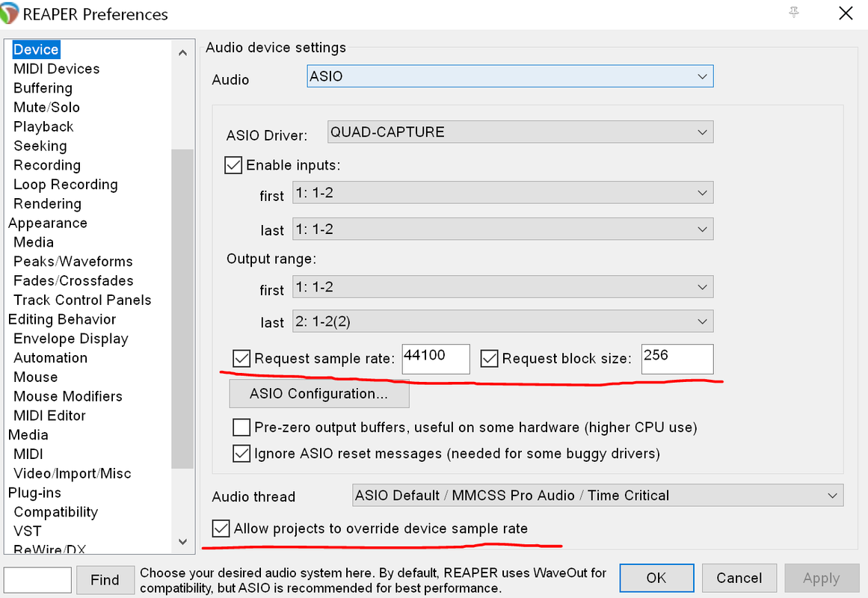This screenshot has height=598, width=868.
Task: Select Media under Appearance
Action: [33, 242]
